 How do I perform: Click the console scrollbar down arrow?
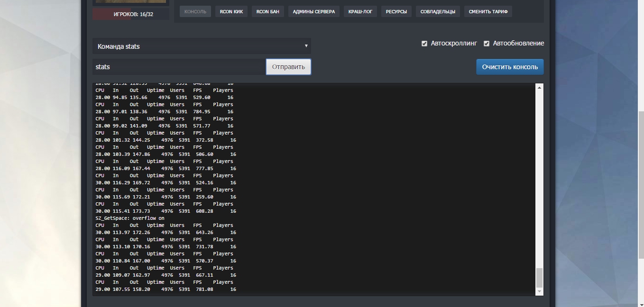click(539, 291)
